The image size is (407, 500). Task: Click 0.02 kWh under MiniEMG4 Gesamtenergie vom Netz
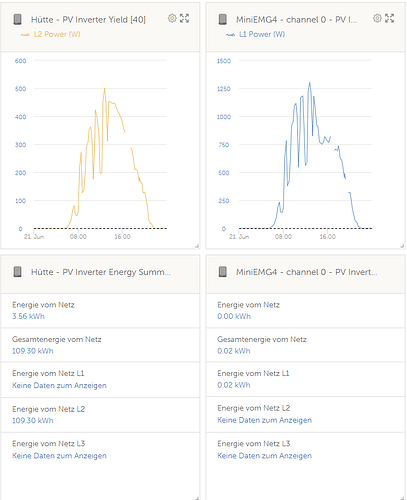[x=234, y=351]
